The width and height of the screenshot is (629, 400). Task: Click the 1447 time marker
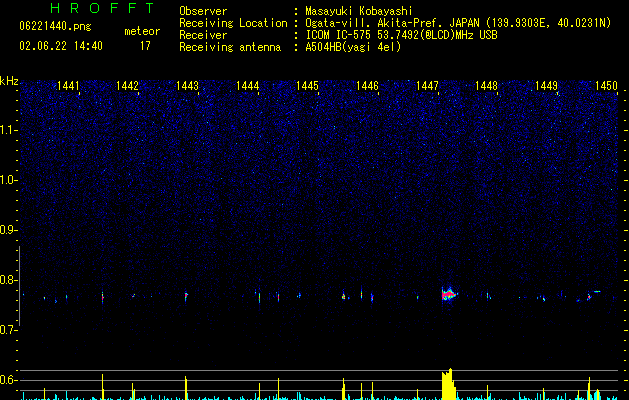(427, 86)
